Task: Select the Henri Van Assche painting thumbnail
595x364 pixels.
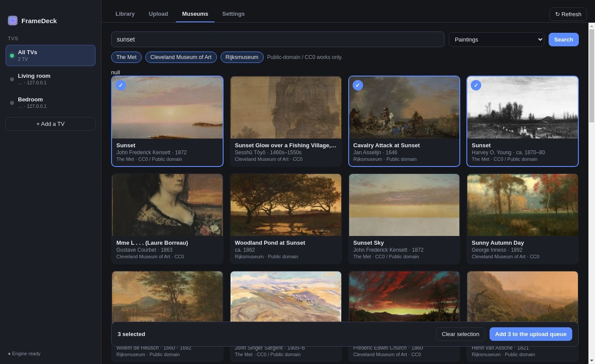Action: coord(522,297)
